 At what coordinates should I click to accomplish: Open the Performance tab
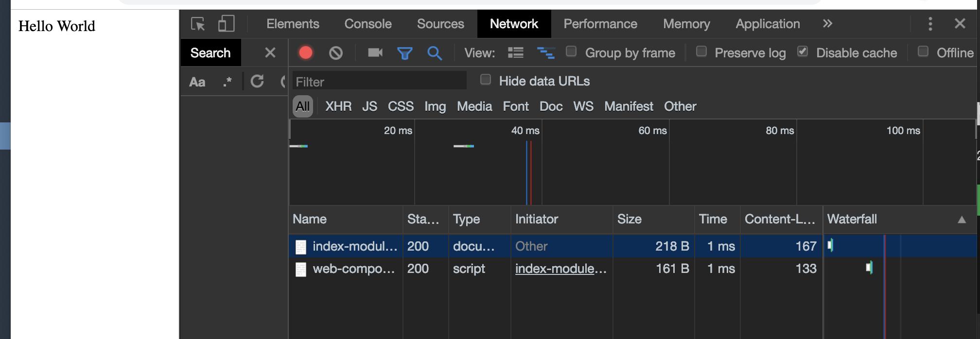click(x=600, y=24)
